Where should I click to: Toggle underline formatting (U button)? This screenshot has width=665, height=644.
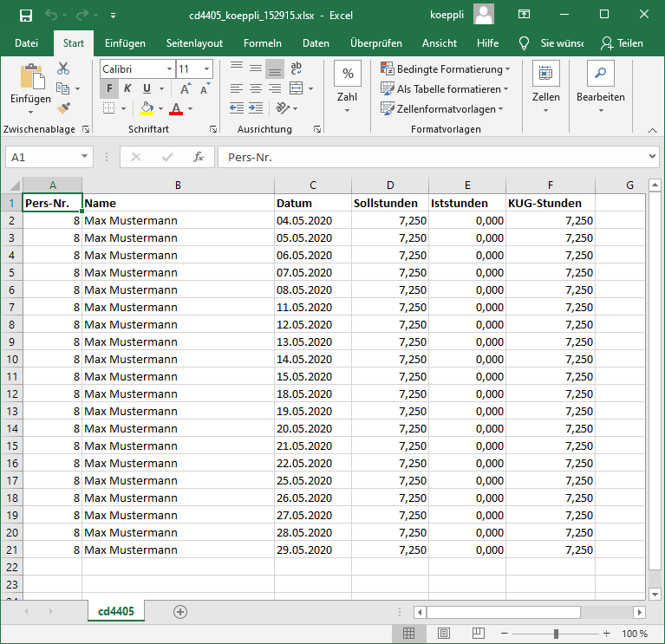point(147,88)
